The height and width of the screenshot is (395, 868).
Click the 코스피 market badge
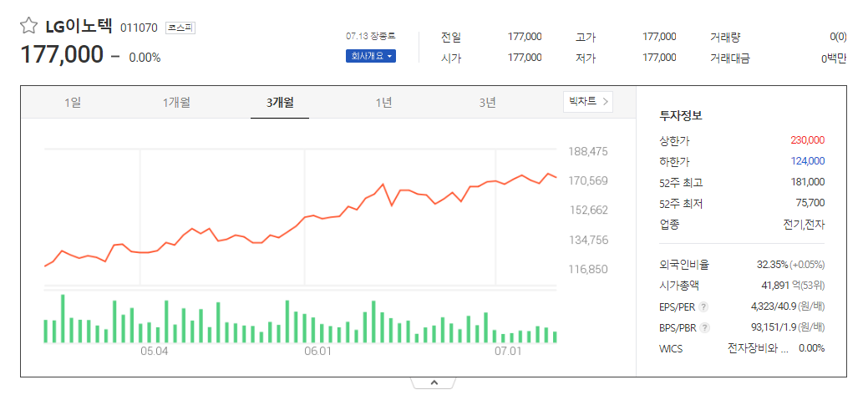tap(180, 27)
